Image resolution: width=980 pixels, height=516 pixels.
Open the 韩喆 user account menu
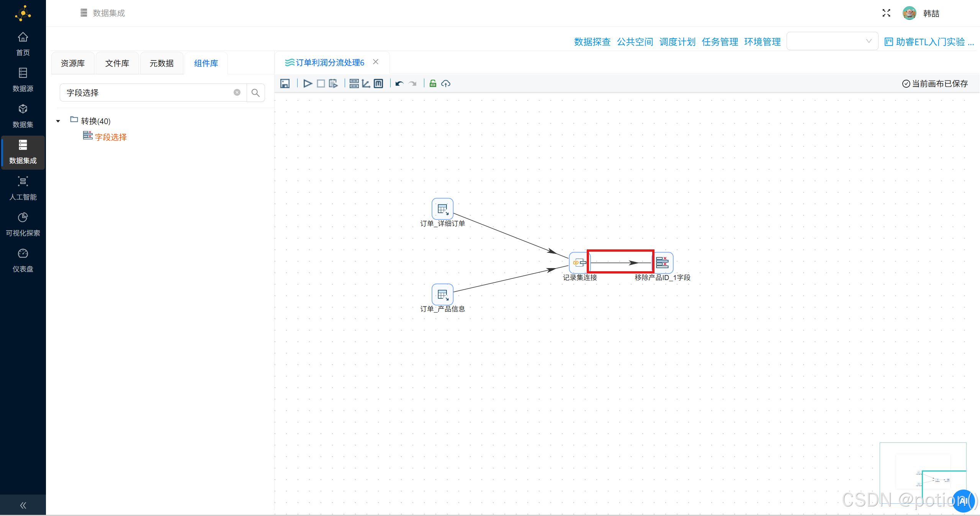[x=931, y=13]
